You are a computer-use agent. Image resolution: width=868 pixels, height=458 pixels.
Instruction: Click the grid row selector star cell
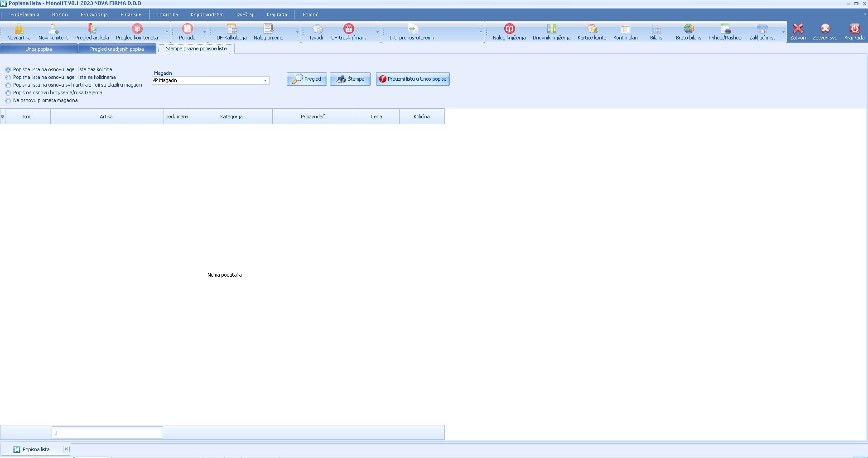click(2, 117)
